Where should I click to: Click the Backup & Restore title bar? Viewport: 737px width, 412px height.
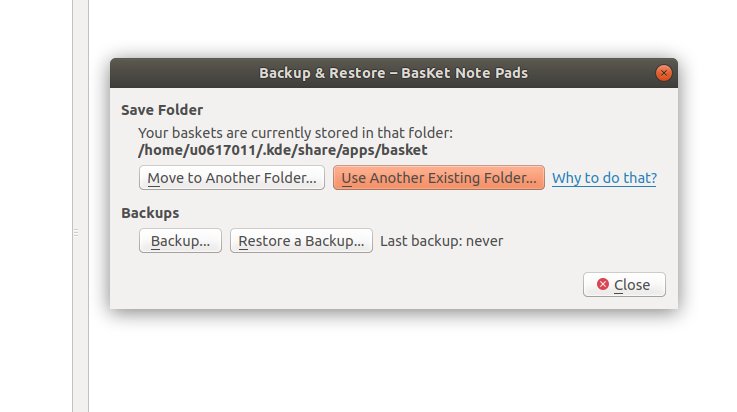click(393, 73)
